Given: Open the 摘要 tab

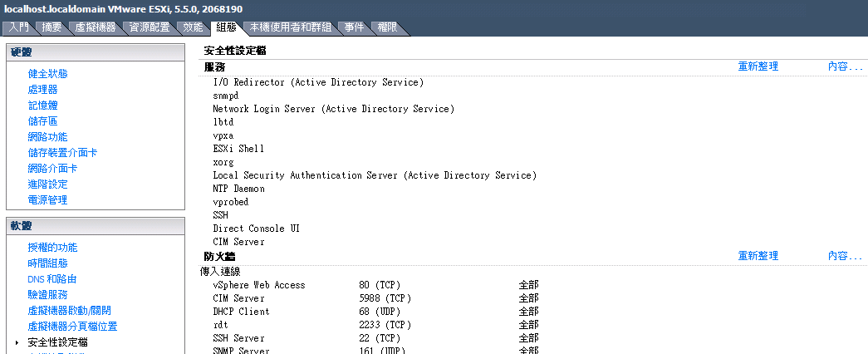Looking at the screenshot, I should [52, 27].
